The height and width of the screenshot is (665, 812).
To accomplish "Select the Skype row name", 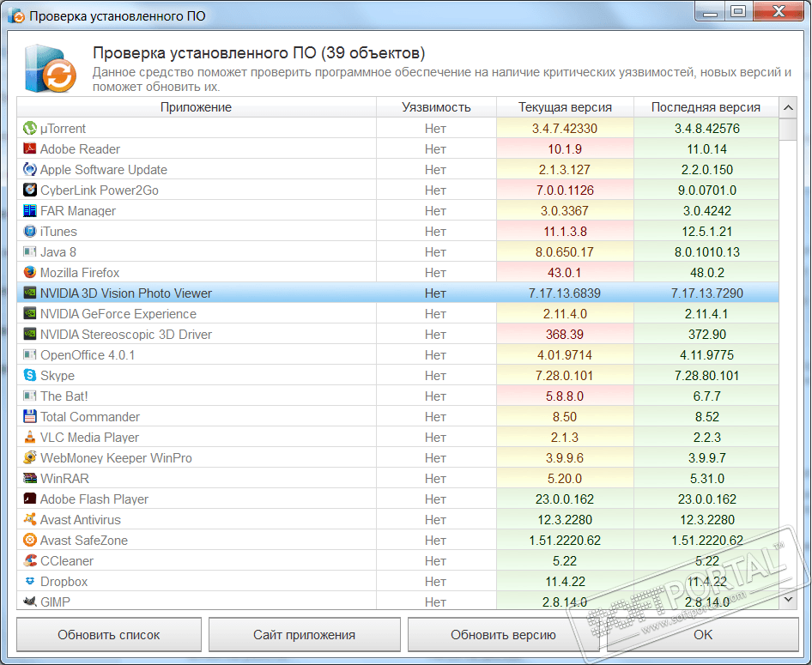I will [x=58, y=376].
